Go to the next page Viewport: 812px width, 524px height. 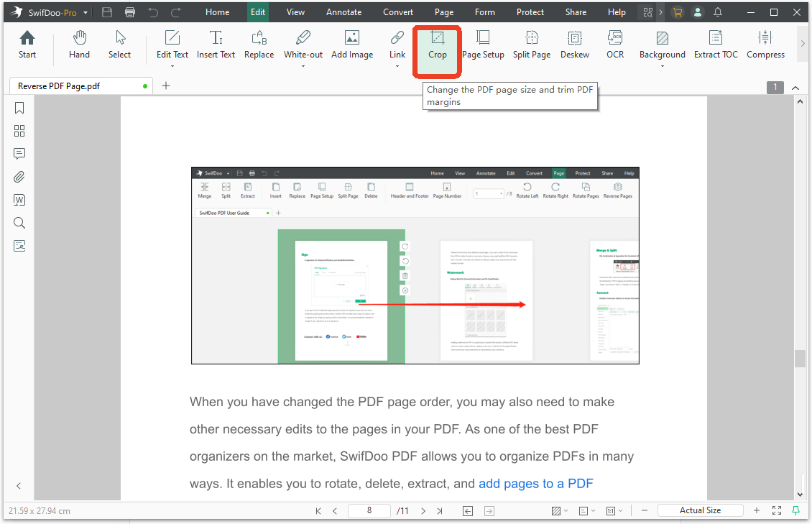pyautogui.click(x=423, y=511)
